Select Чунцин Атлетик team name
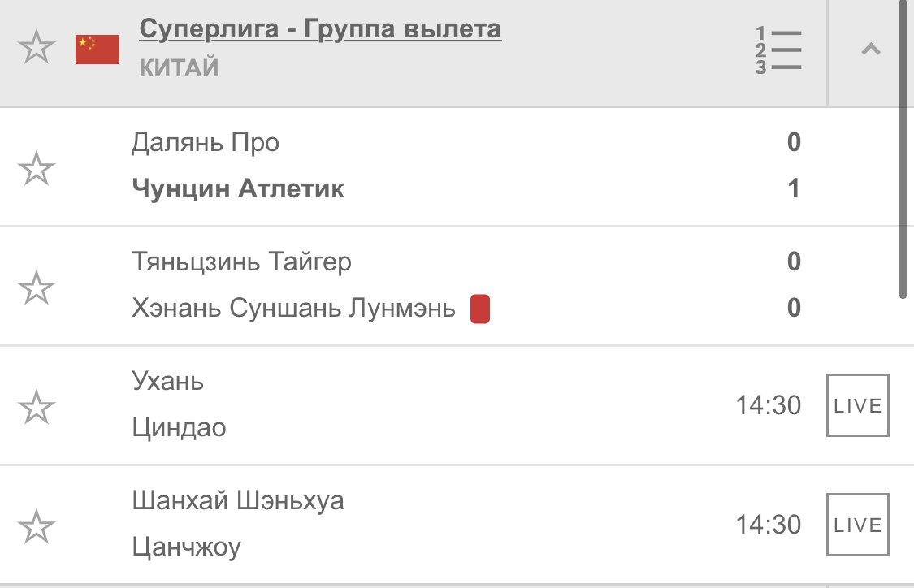Viewport: 914px width, 588px height. [x=238, y=189]
